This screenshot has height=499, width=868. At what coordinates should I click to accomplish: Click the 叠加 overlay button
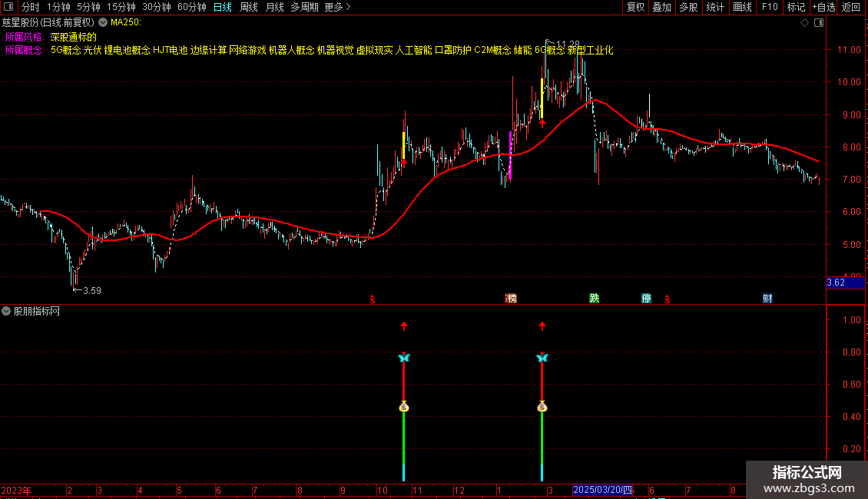tap(661, 7)
